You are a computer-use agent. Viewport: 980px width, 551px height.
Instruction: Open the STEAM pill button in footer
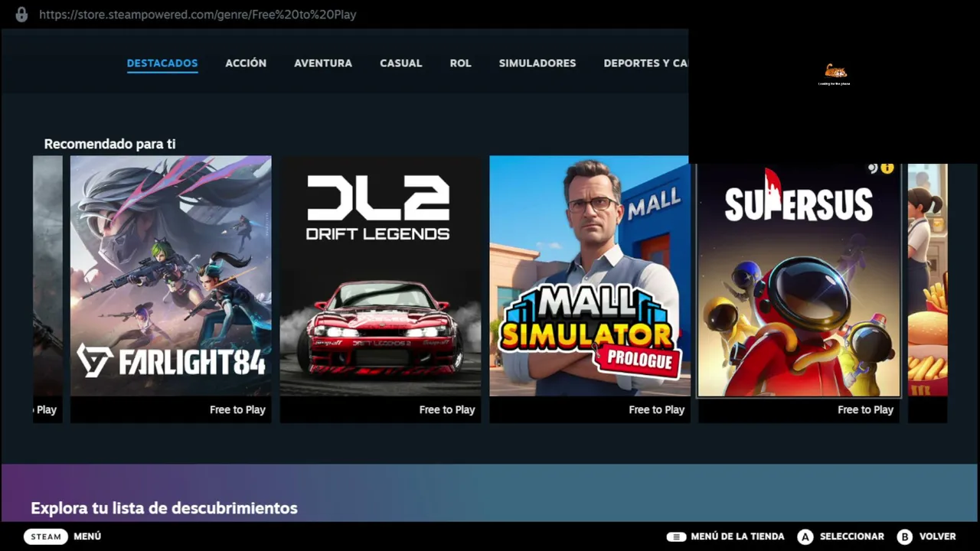(46, 536)
